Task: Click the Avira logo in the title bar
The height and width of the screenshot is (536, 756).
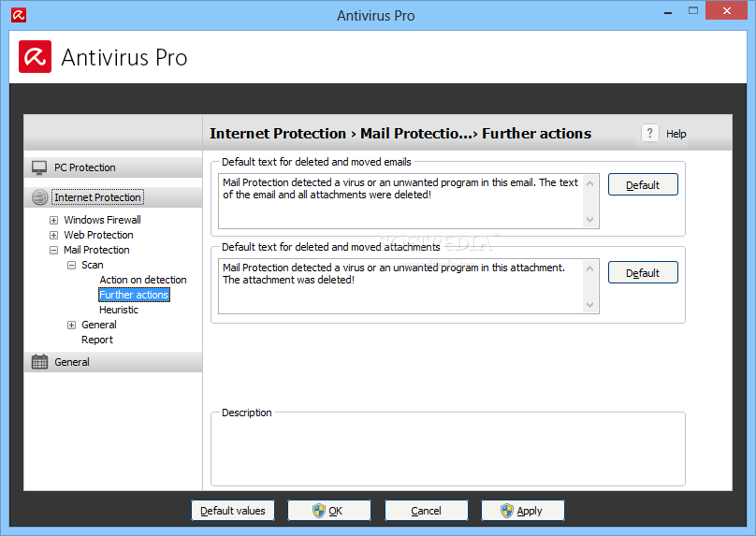Action: [19, 15]
